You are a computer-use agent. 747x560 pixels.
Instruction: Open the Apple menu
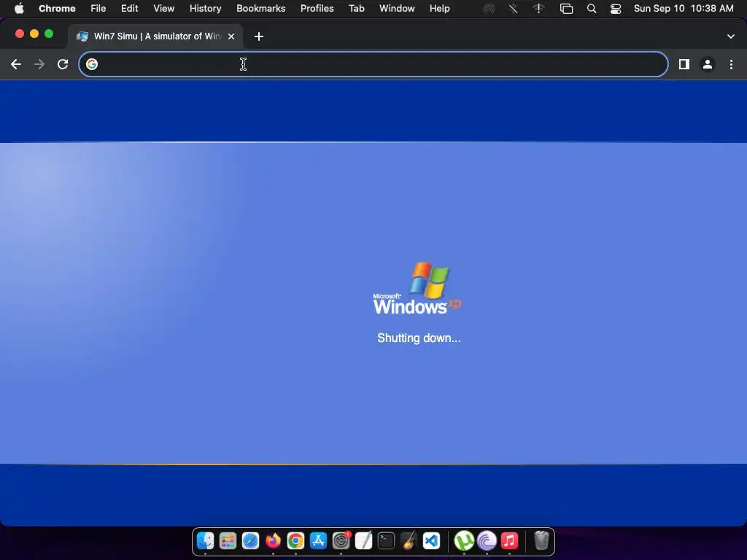tap(19, 9)
